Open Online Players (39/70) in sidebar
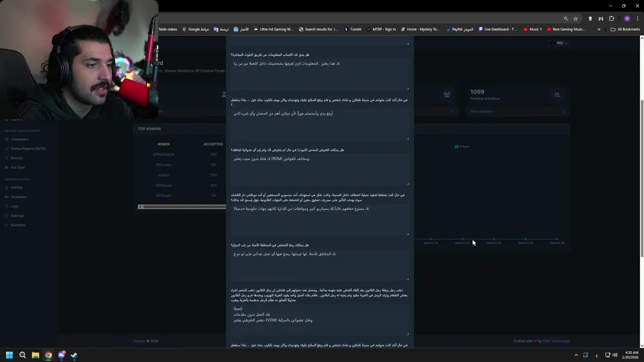644x362 pixels. 28,149
